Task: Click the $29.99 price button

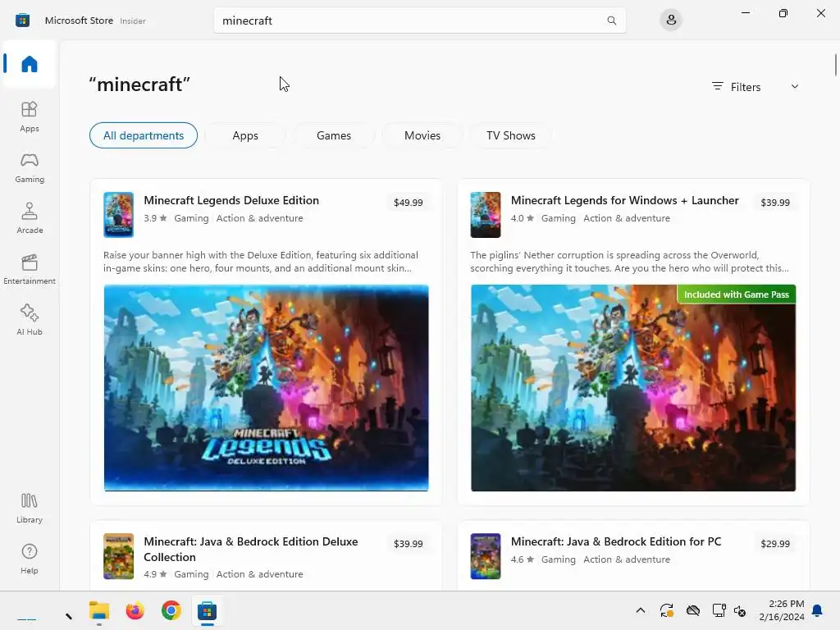Action: pyautogui.click(x=775, y=544)
